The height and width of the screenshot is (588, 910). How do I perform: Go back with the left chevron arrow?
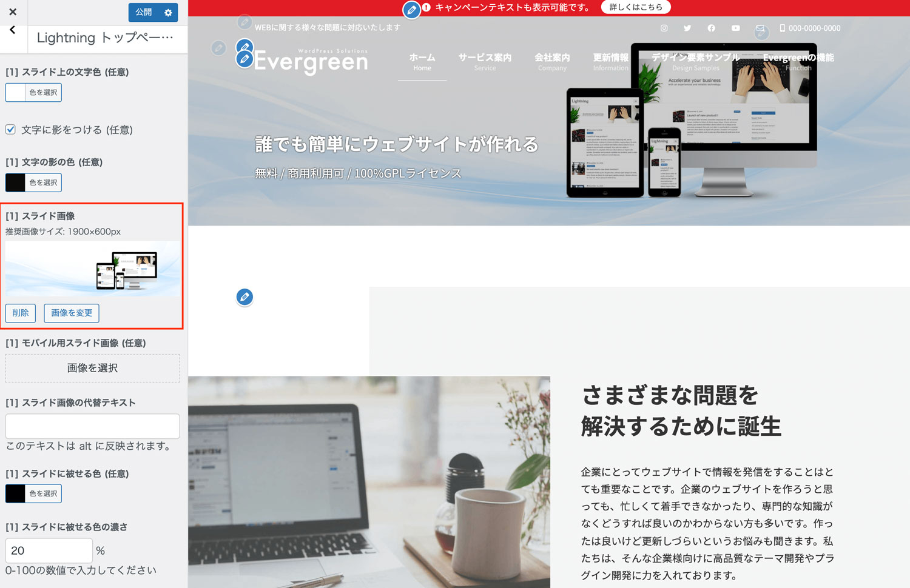pos(13,30)
